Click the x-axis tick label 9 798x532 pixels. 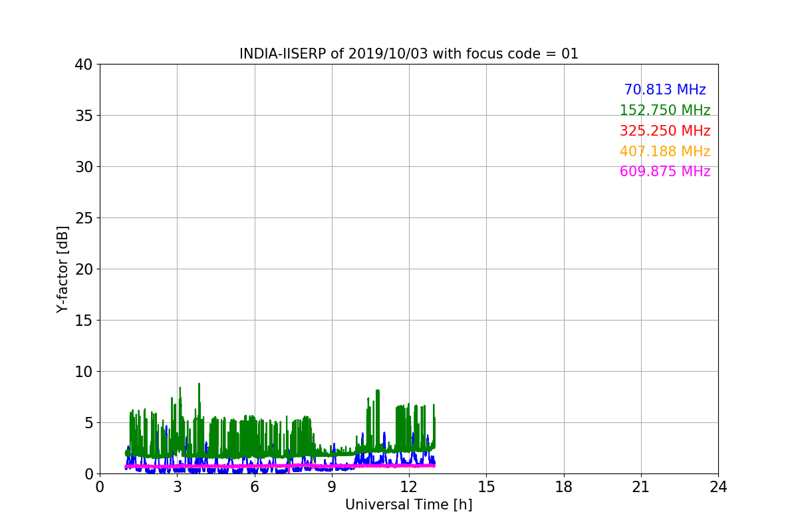click(332, 487)
